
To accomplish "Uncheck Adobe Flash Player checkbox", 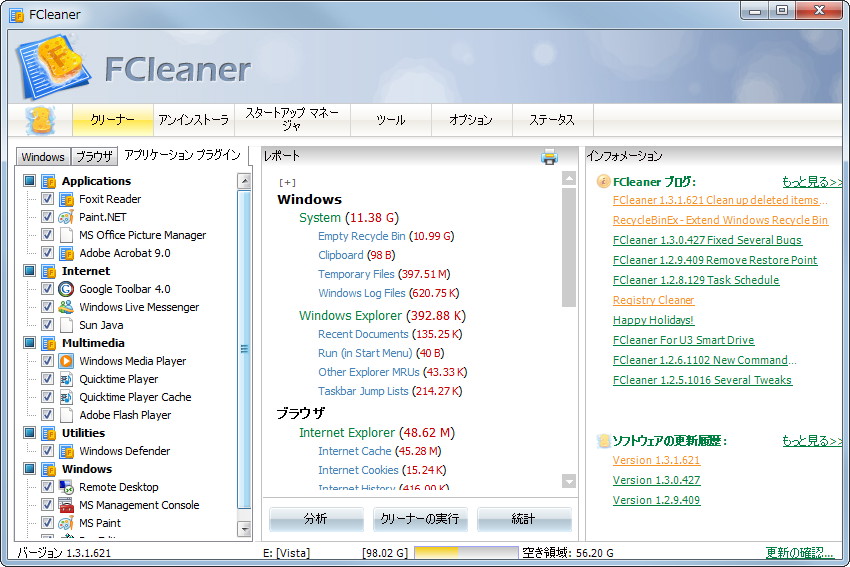I will (x=47, y=415).
